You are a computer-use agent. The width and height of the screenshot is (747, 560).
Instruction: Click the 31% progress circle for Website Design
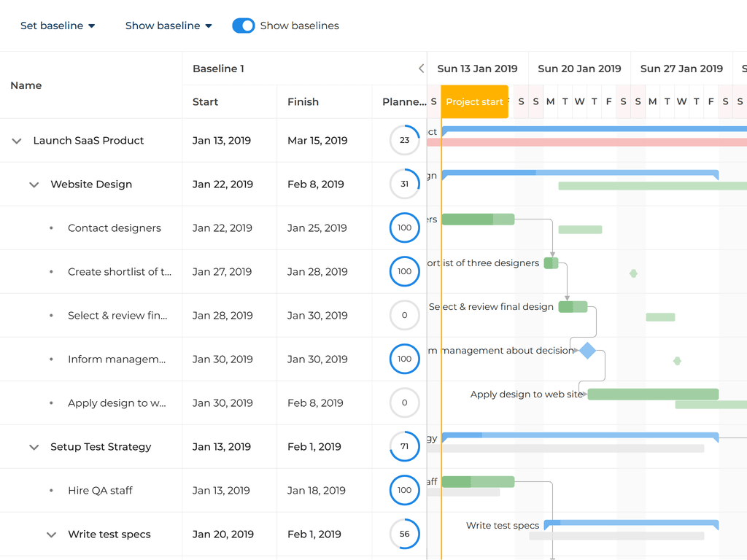[404, 184]
